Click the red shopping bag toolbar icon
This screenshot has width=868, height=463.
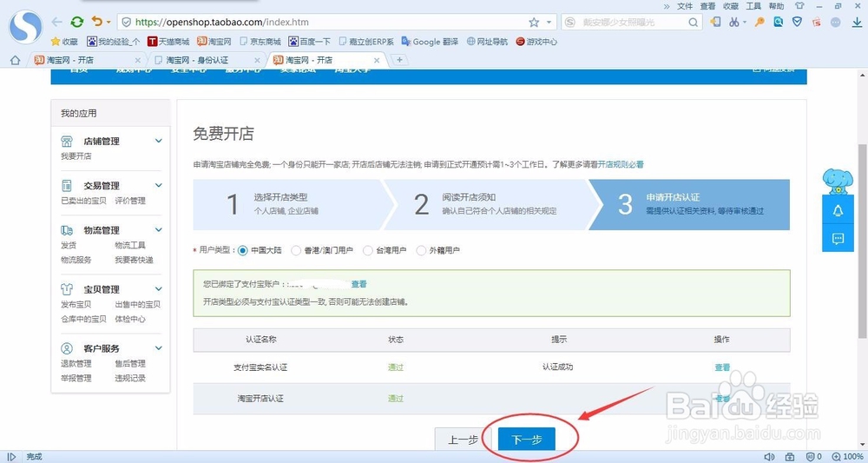tap(817, 23)
